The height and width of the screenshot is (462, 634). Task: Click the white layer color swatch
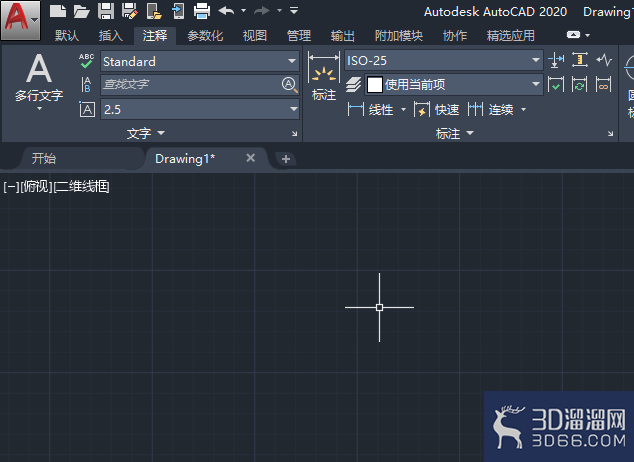tap(374, 84)
